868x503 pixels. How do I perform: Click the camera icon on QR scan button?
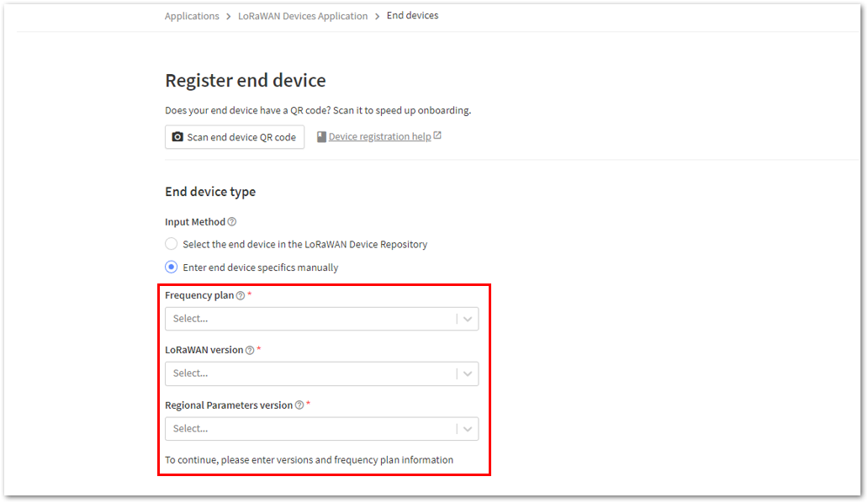click(x=177, y=136)
